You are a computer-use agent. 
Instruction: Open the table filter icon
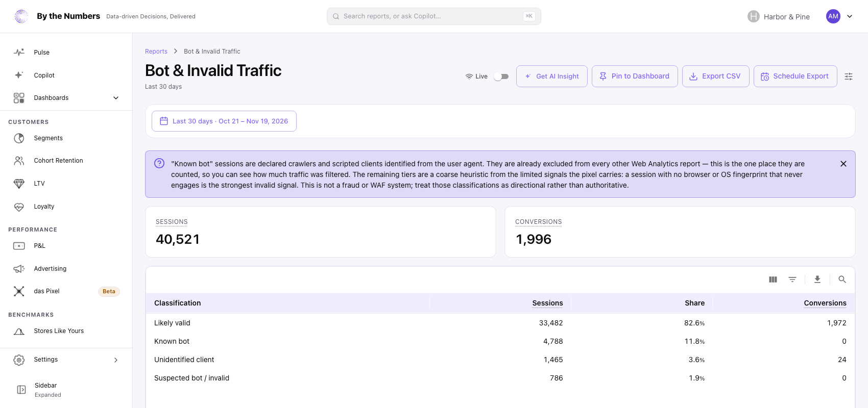tap(792, 279)
